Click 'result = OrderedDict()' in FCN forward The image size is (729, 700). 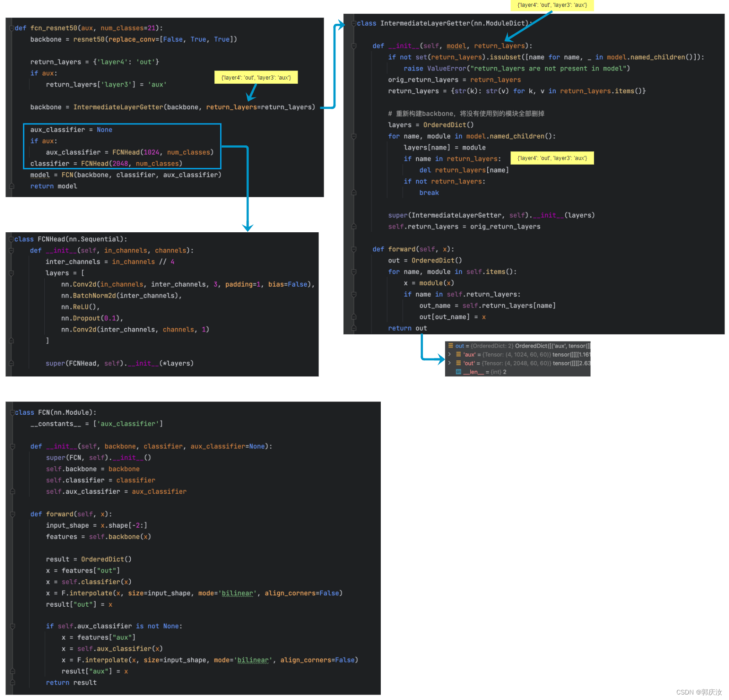click(x=89, y=559)
